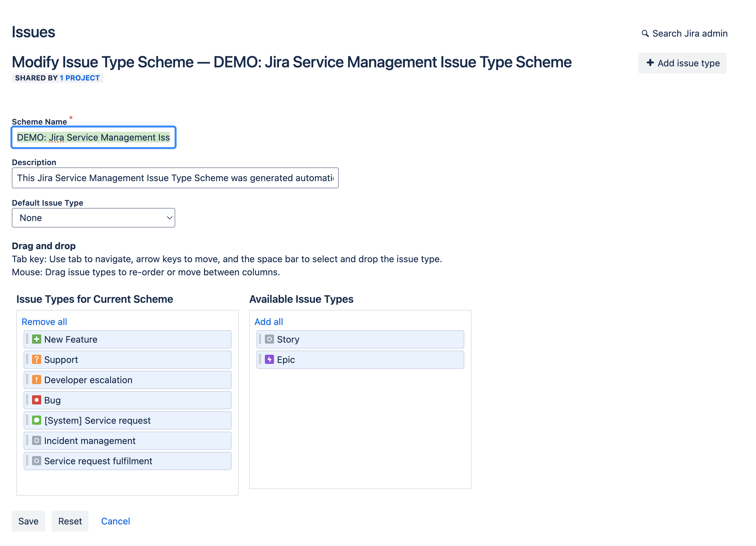Viewport: 756px width, 546px height.
Task: Click the red Bug icon
Action: click(x=37, y=400)
